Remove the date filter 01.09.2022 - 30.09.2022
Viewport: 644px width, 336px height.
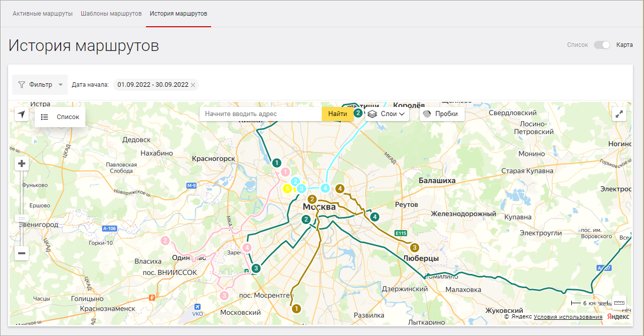coord(193,85)
